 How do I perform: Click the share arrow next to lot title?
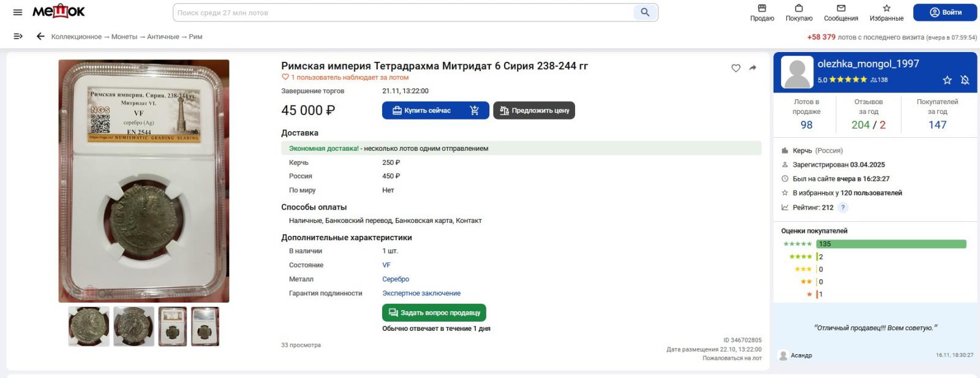pyautogui.click(x=753, y=68)
